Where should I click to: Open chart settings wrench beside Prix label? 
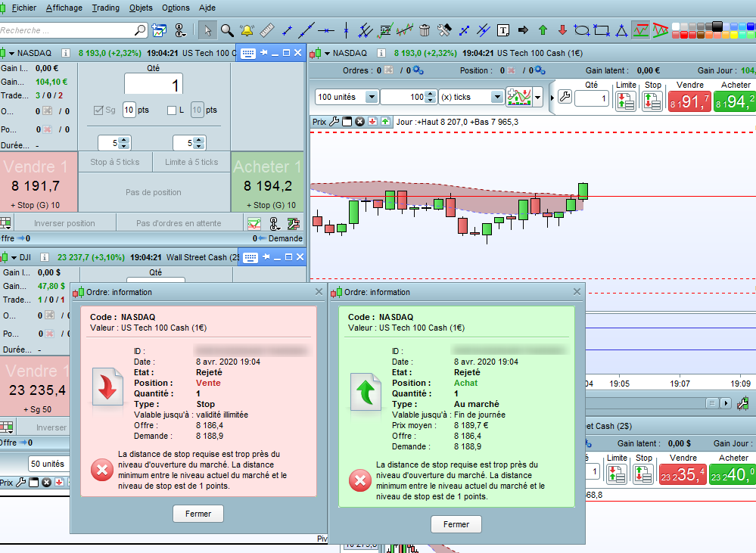(334, 121)
